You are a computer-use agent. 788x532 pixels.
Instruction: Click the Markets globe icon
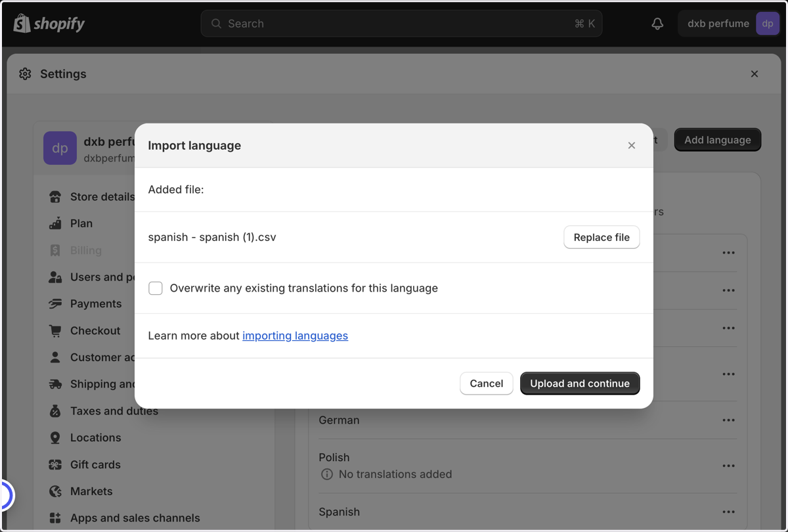click(55, 491)
